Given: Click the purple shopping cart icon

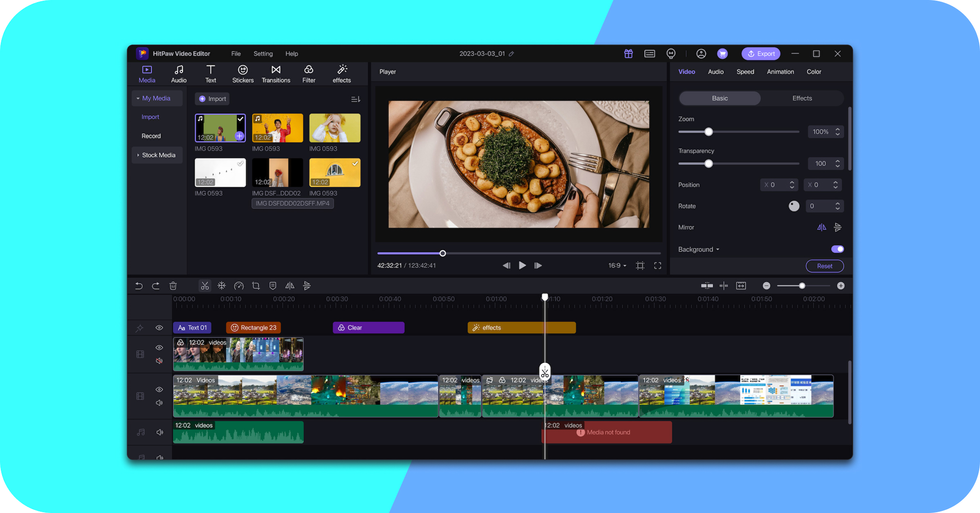Looking at the screenshot, I should 723,54.
